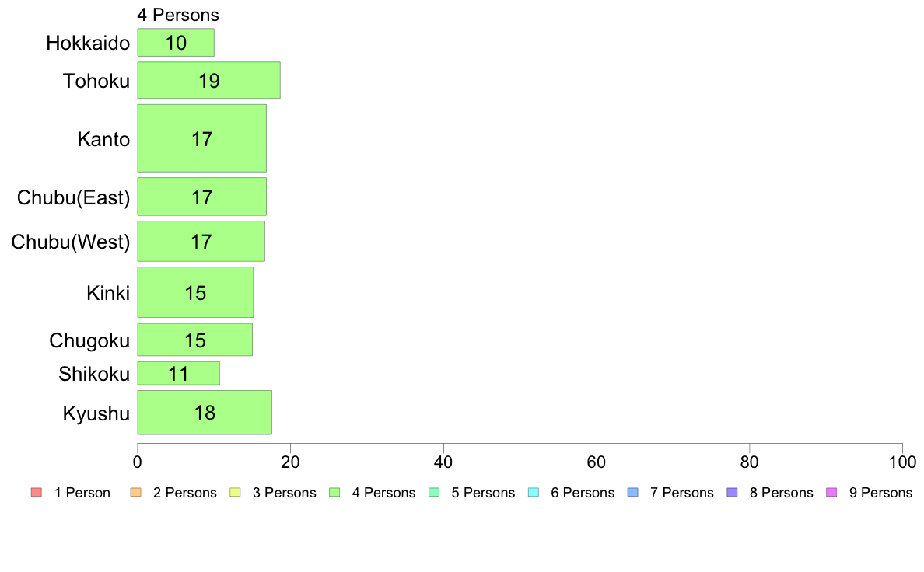Click the 1 Person legend swatch
This screenshot has height=572, width=924.
coord(36,493)
